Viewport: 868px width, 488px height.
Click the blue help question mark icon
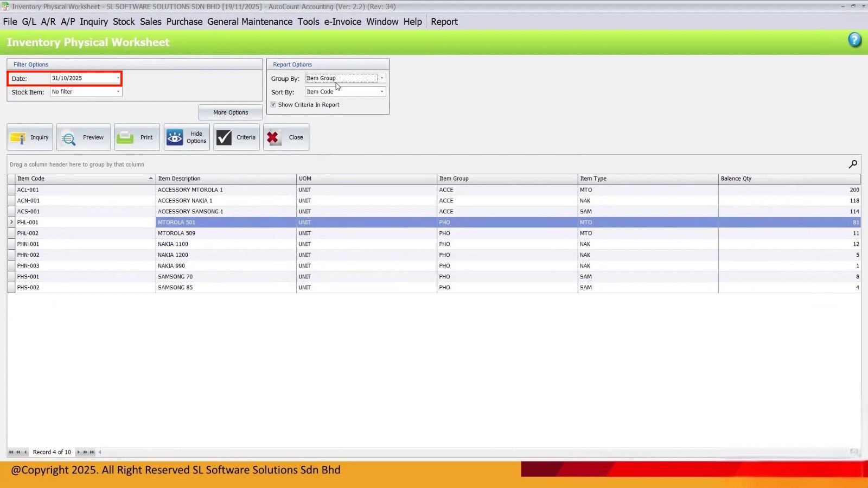click(x=854, y=40)
